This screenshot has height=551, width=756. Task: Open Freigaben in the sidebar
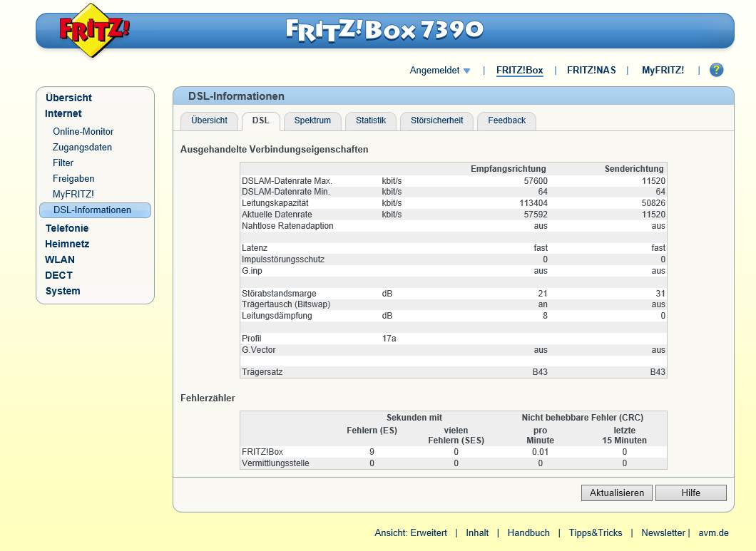[x=73, y=179]
